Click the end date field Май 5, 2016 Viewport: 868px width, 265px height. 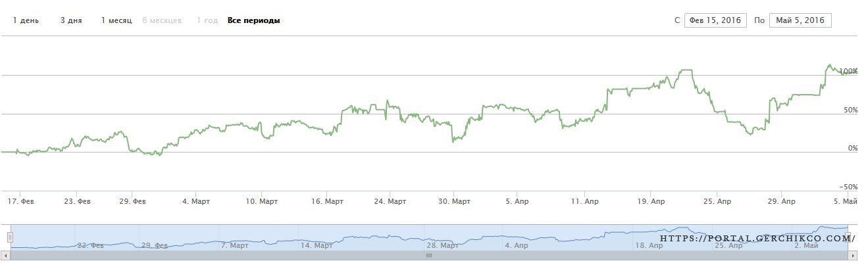coord(800,20)
